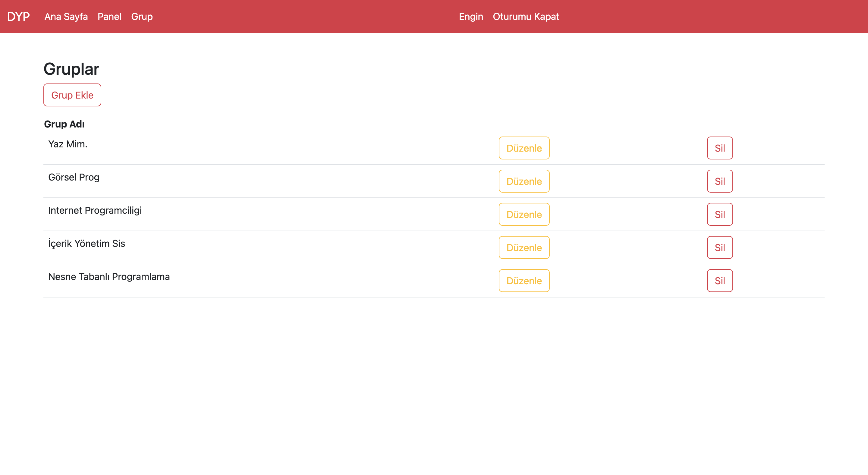
Task: Delete the Internet Programciligi group
Action: click(x=719, y=214)
